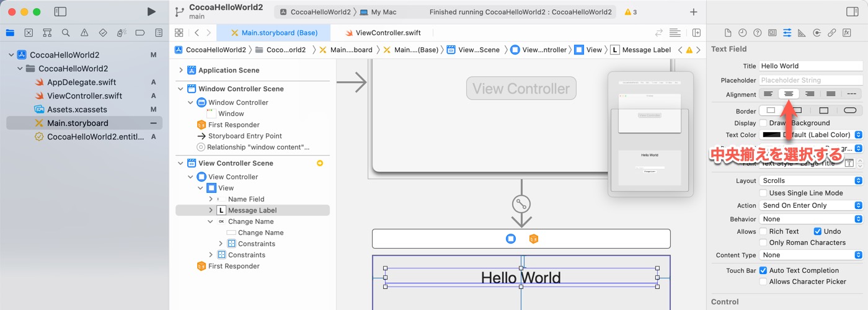Choose the no border style
This screenshot has width=868, height=310.
point(771,110)
